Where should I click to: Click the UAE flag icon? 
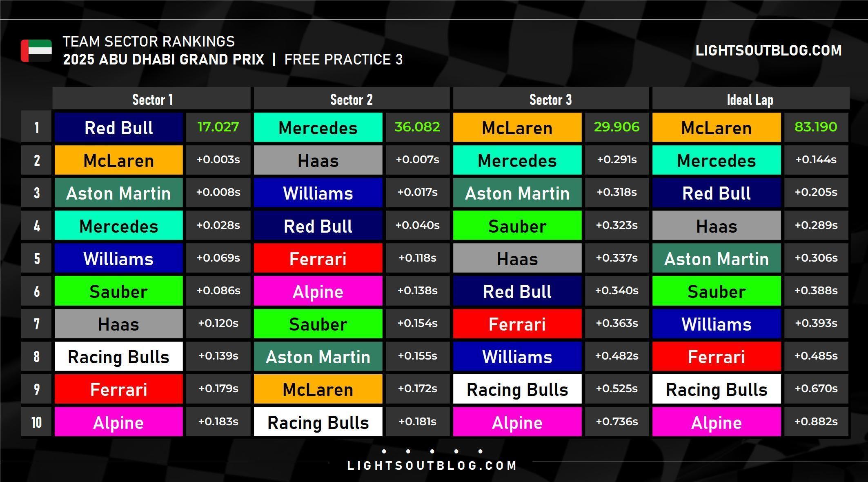[x=36, y=51]
